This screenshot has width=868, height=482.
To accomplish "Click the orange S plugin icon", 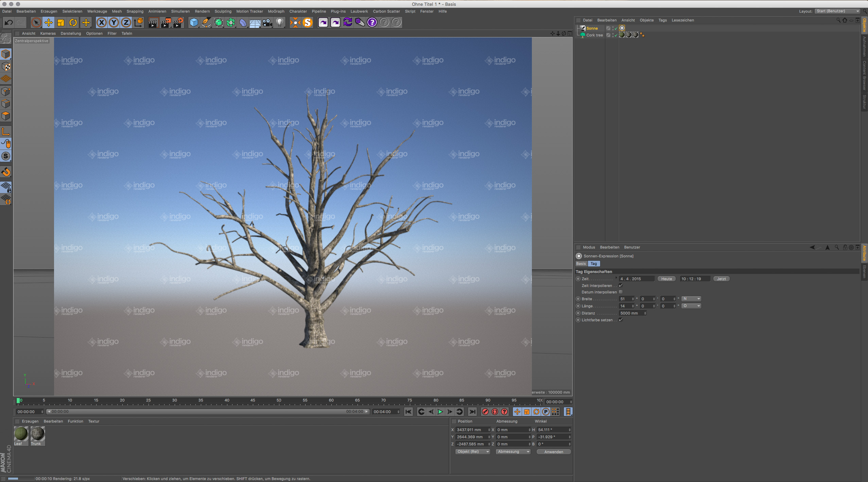I will (x=308, y=22).
